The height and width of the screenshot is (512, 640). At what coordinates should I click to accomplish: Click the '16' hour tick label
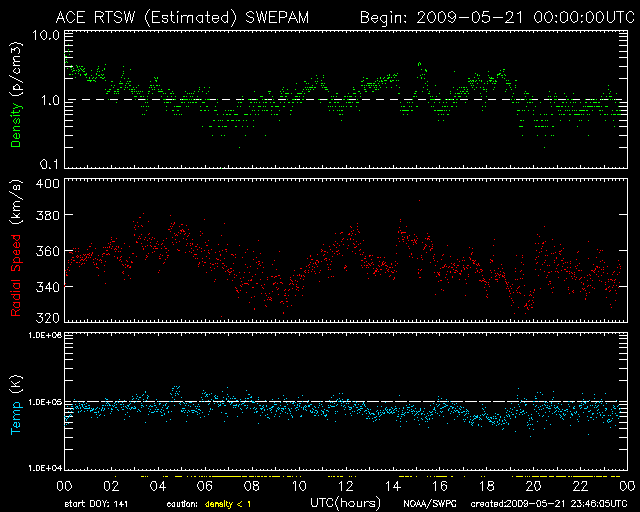[440, 486]
